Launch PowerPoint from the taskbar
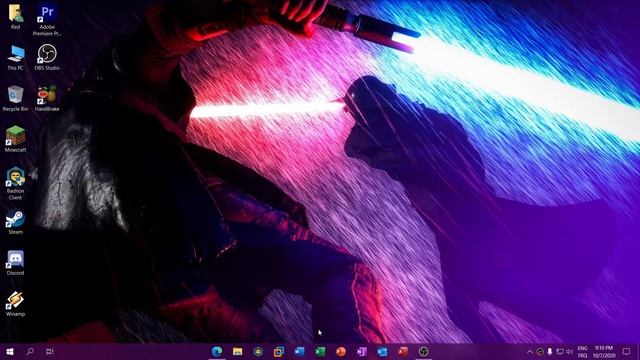This screenshot has height=360, width=640. [341, 351]
